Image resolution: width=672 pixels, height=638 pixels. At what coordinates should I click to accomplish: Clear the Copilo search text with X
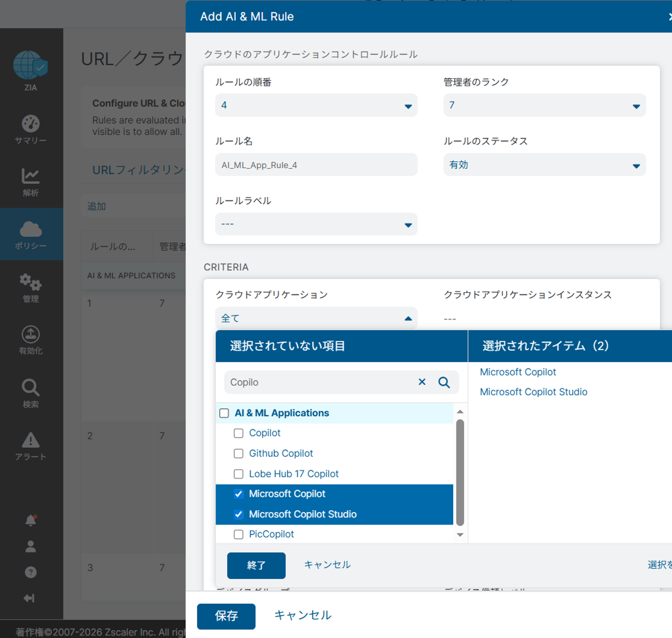click(x=422, y=382)
